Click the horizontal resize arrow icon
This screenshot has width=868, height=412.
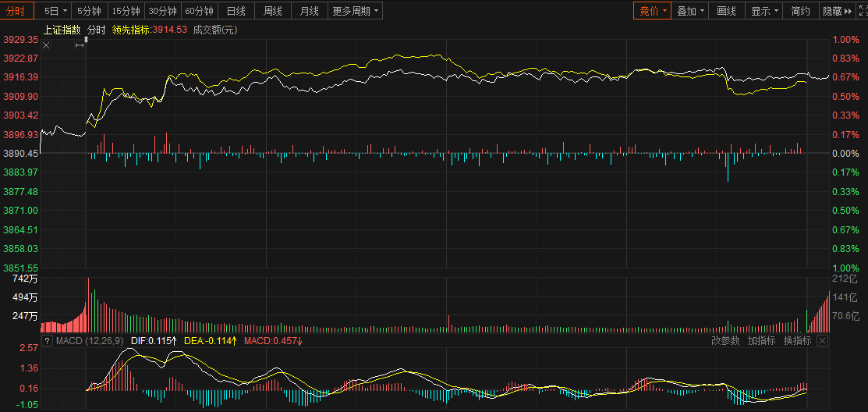(79, 45)
